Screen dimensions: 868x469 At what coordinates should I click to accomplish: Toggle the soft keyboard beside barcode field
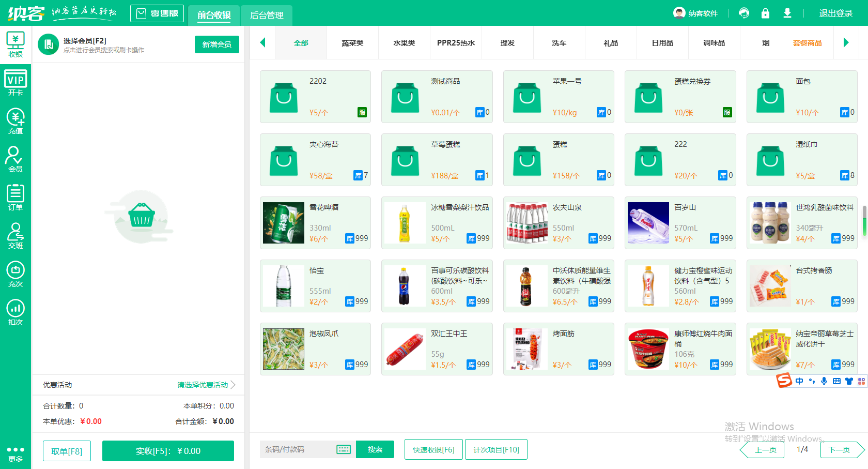coord(344,449)
